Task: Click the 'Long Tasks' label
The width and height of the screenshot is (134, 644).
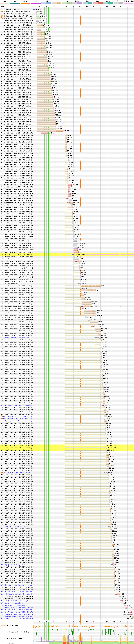Action: [10, 643]
